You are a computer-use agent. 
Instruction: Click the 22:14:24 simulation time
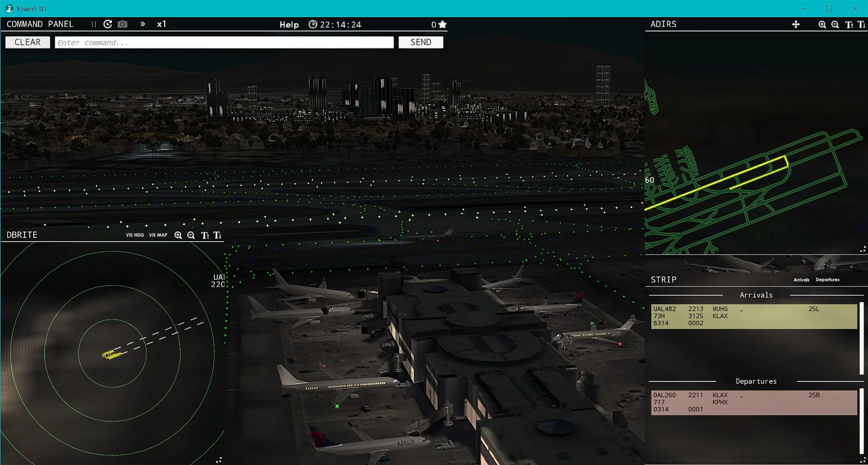341,25
